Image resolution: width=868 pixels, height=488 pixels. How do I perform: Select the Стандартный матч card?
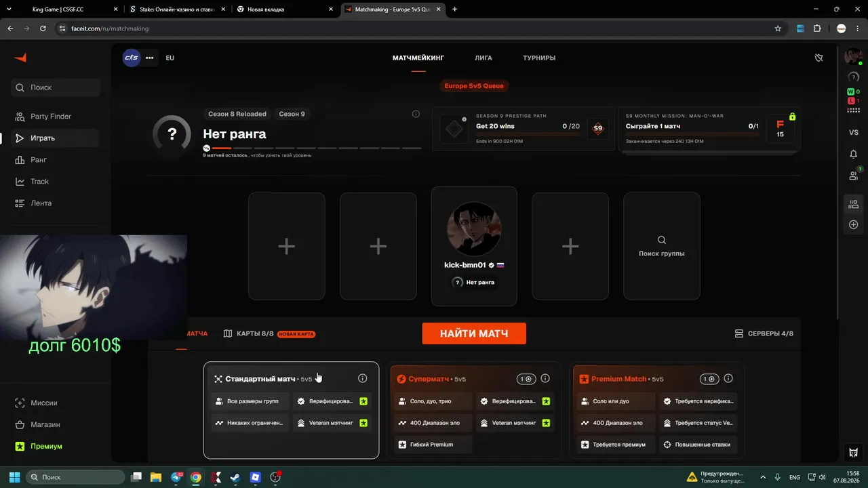point(291,410)
